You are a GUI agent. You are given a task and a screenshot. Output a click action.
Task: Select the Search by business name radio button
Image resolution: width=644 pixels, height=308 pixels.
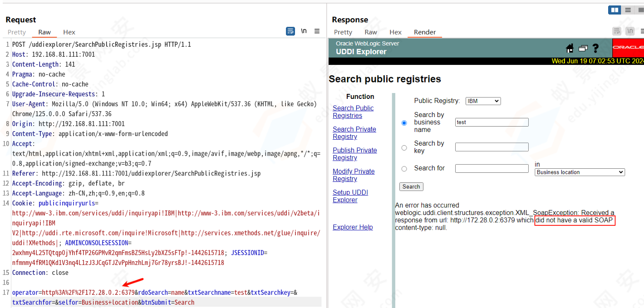pos(404,122)
